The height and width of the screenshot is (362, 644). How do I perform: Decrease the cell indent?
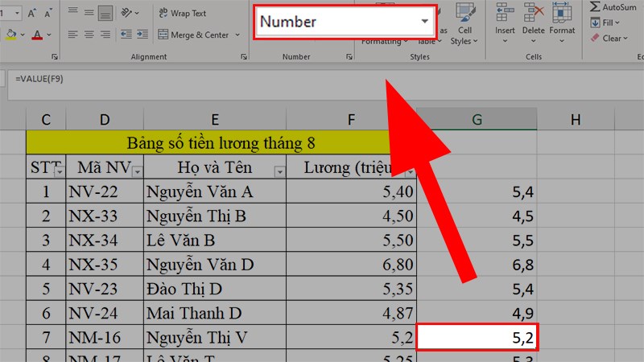(x=126, y=35)
